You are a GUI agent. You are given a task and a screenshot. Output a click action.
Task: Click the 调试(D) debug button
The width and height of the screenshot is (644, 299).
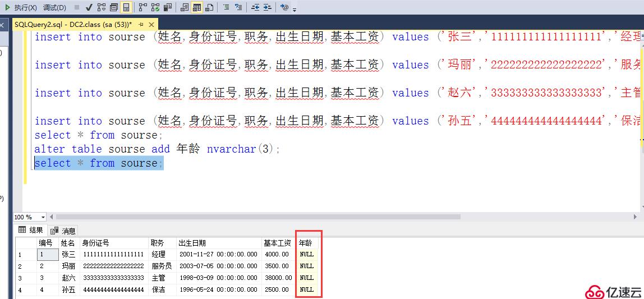54,7
